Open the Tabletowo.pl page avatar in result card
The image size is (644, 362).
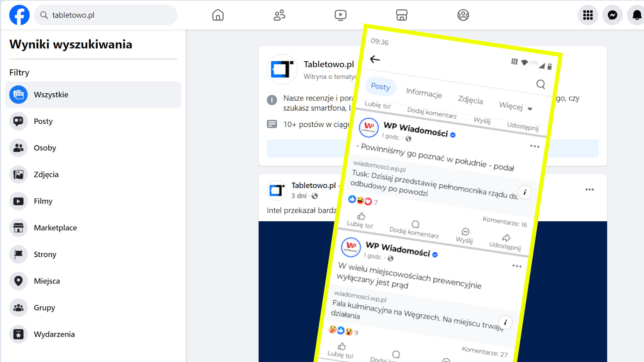(x=282, y=69)
